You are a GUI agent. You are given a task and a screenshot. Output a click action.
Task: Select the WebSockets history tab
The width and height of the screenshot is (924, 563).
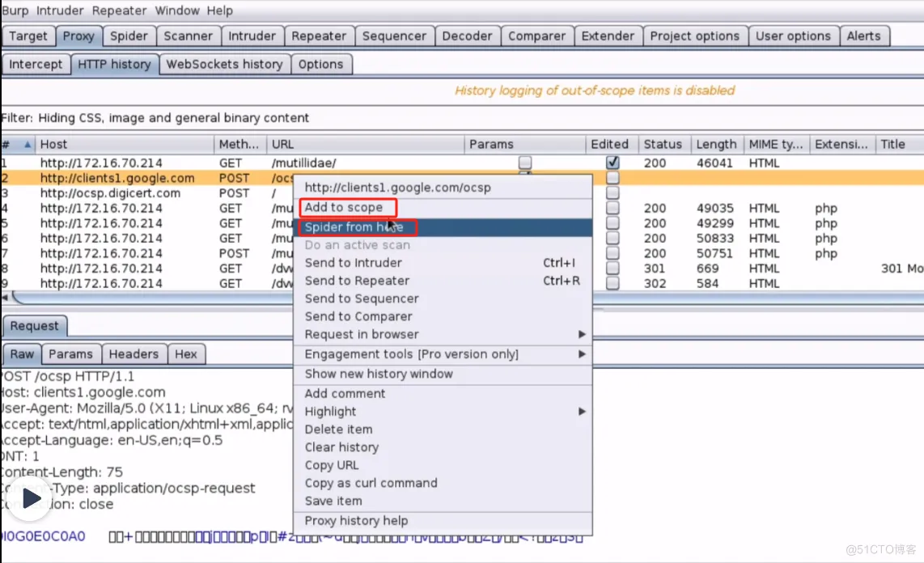[x=225, y=64]
